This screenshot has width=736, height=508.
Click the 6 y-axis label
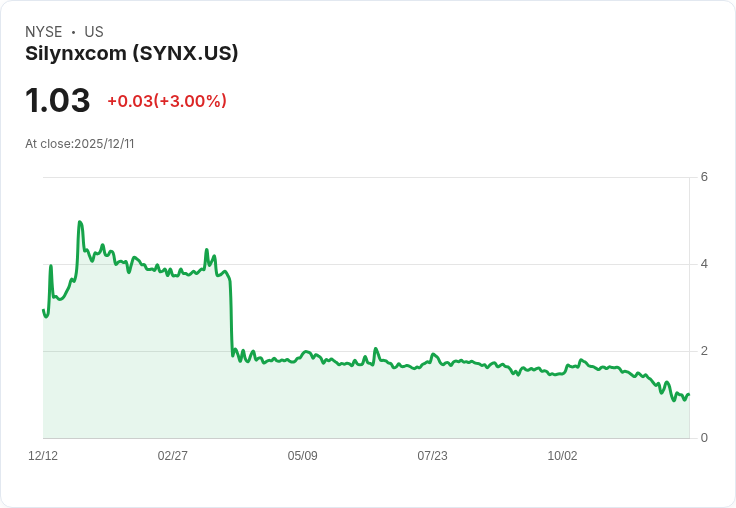coord(704,177)
